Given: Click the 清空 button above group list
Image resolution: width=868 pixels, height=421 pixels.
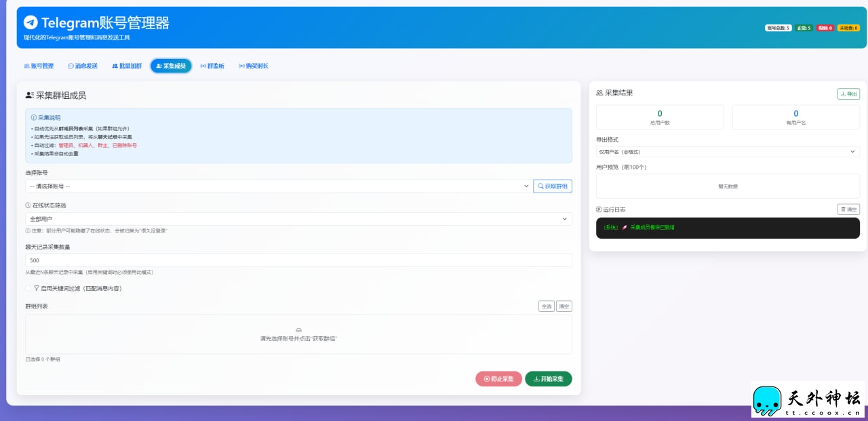Looking at the screenshot, I should click(x=564, y=306).
